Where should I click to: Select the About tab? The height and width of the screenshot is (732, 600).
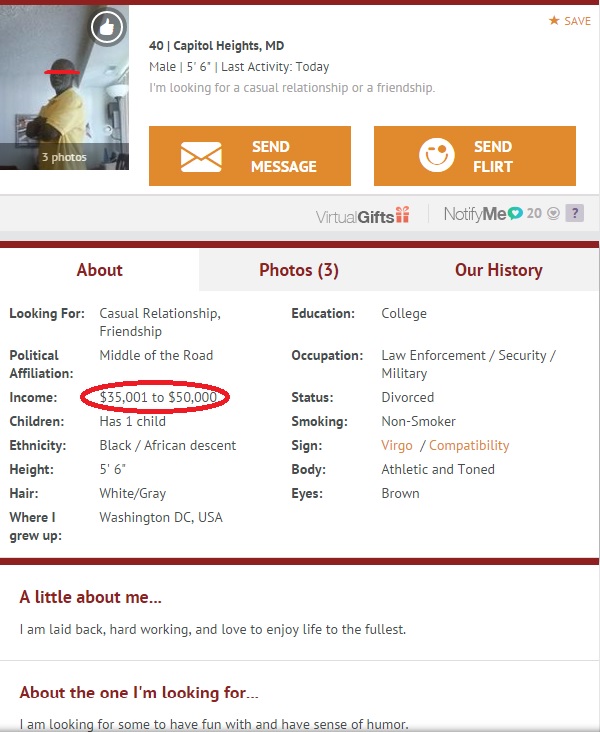100,270
